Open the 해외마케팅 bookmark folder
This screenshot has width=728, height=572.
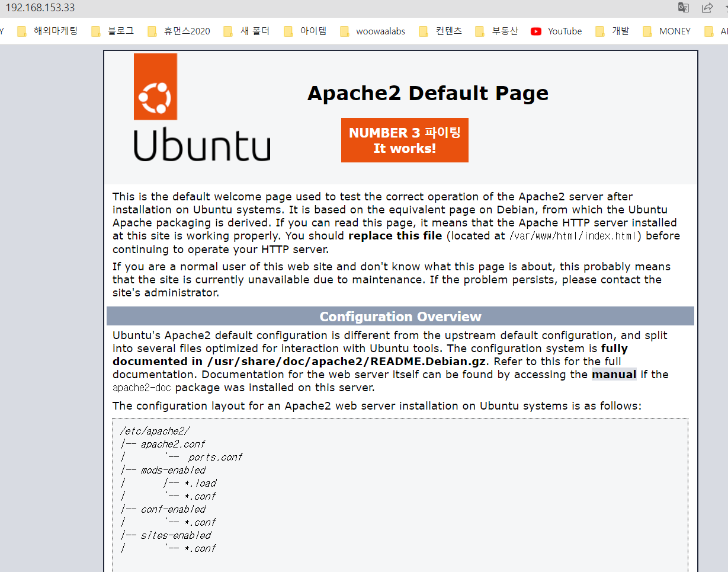coord(48,31)
